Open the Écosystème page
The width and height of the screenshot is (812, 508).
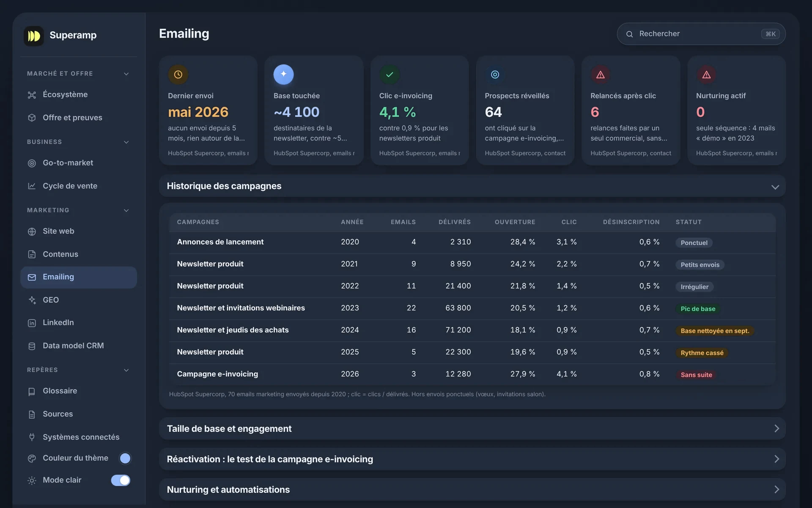pyautogui.click(x=79, y=95)
